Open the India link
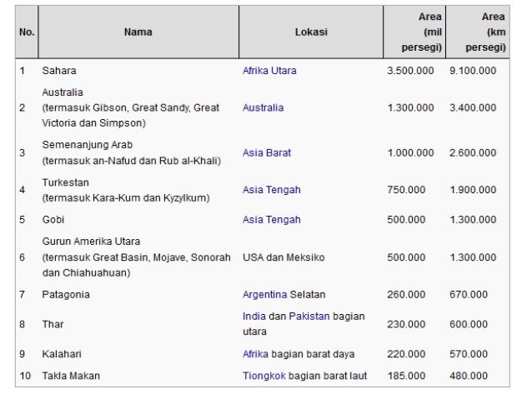The image size is (532, 399). point(253,317)
